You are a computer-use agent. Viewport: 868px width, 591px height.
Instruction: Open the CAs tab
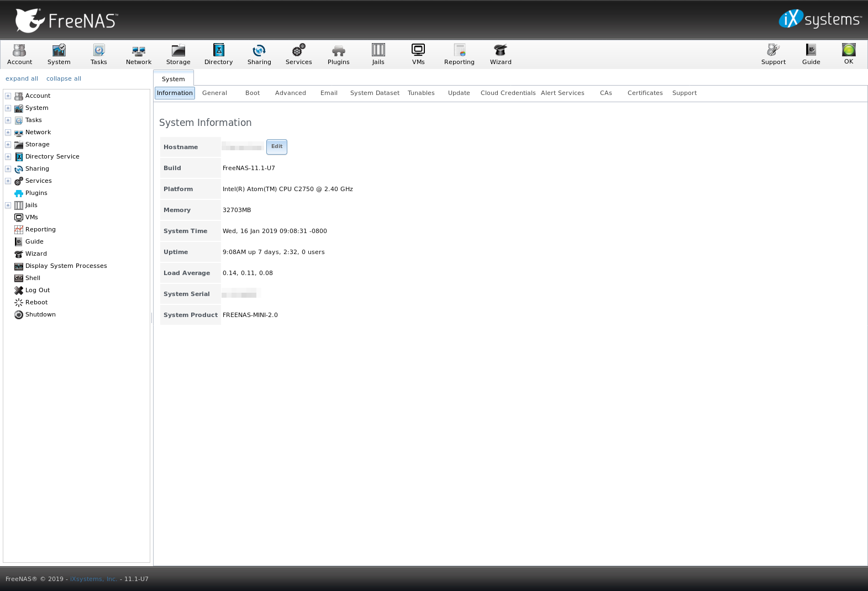[606, 93]
